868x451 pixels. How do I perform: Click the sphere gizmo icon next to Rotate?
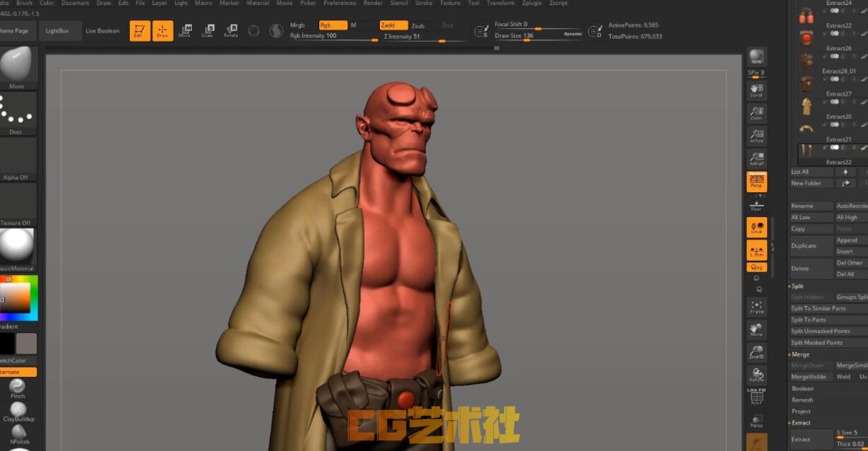click(254, 30)
